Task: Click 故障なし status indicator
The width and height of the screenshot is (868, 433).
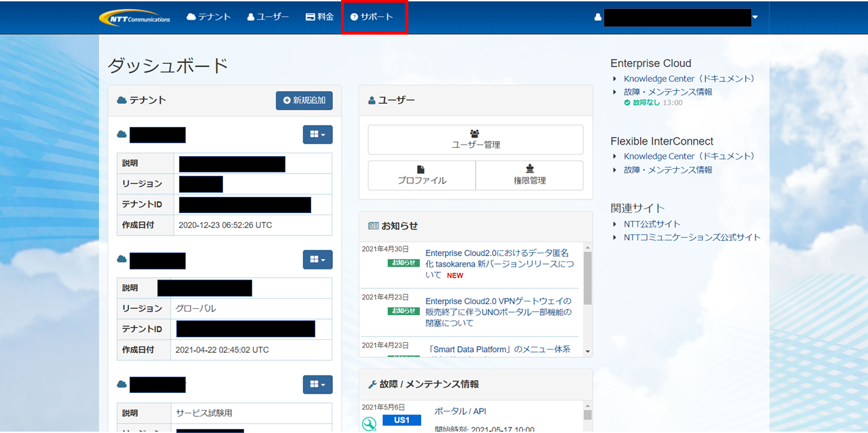Action: pos(642,103)
